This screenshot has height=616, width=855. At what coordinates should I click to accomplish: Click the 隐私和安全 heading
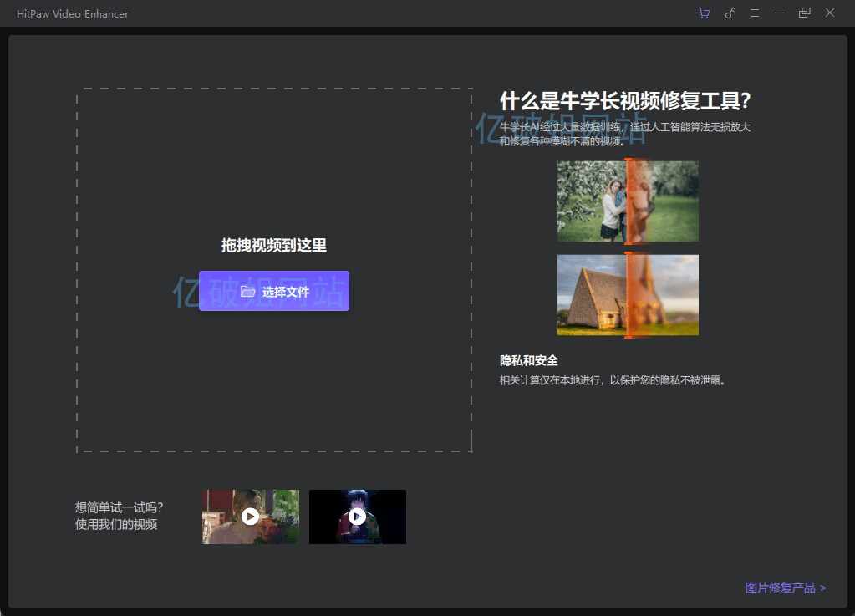528,360
